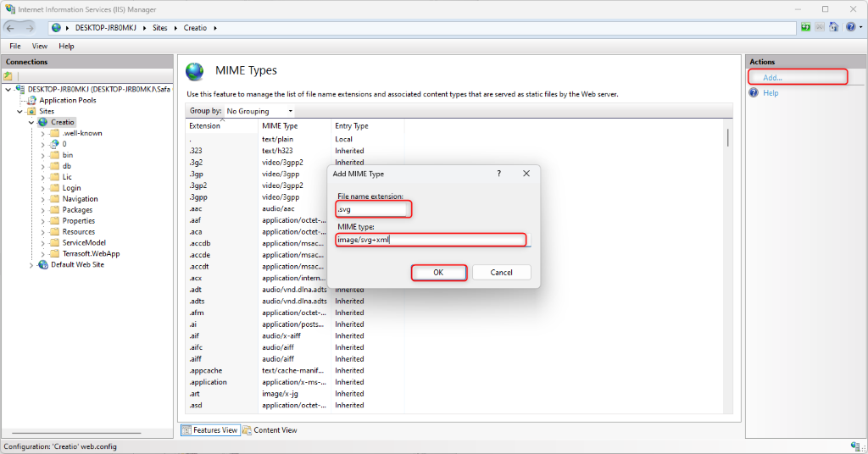
Task: Click the status bar network icon
Action: coord(854,446)
